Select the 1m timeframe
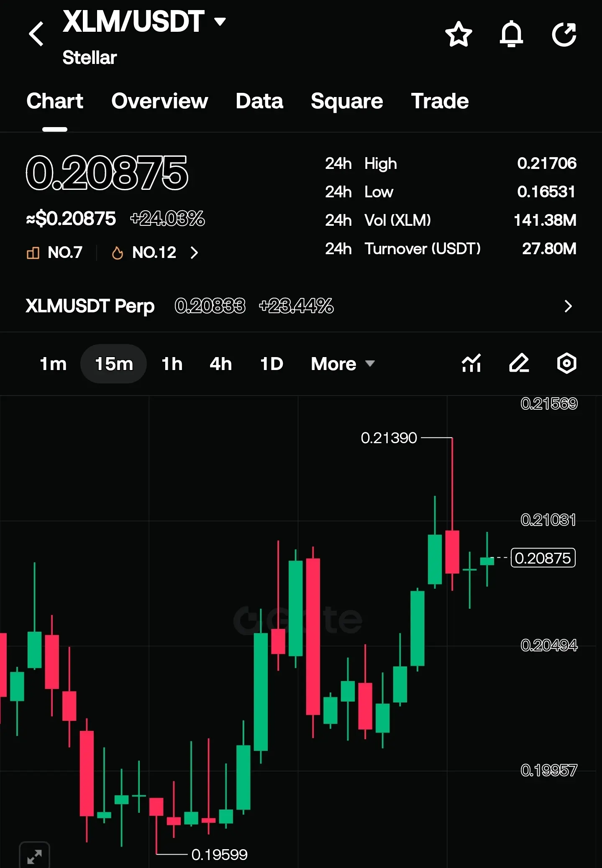The image size is (602, 868). click(53, 364)
